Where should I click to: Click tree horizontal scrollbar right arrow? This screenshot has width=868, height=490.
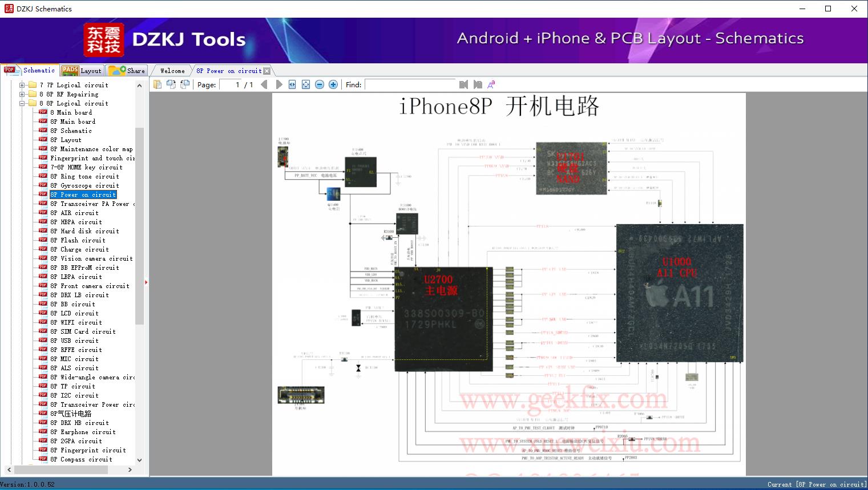point(130,469)
